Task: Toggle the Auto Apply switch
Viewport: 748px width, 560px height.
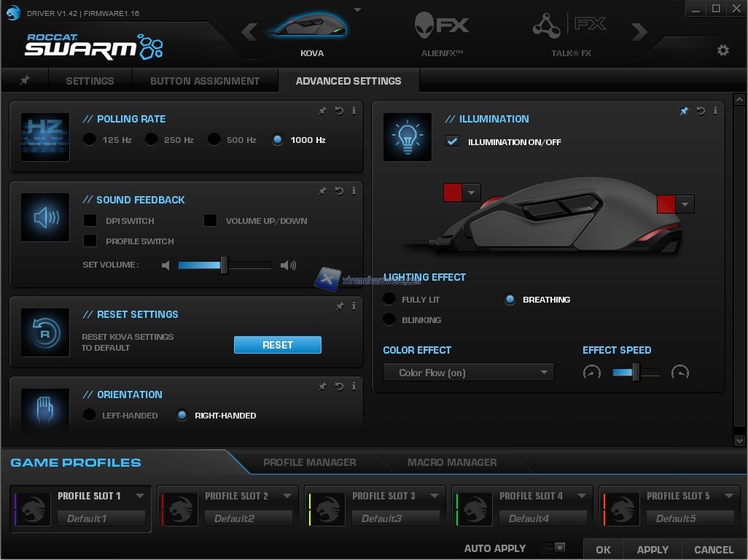Action: [554, 548]
